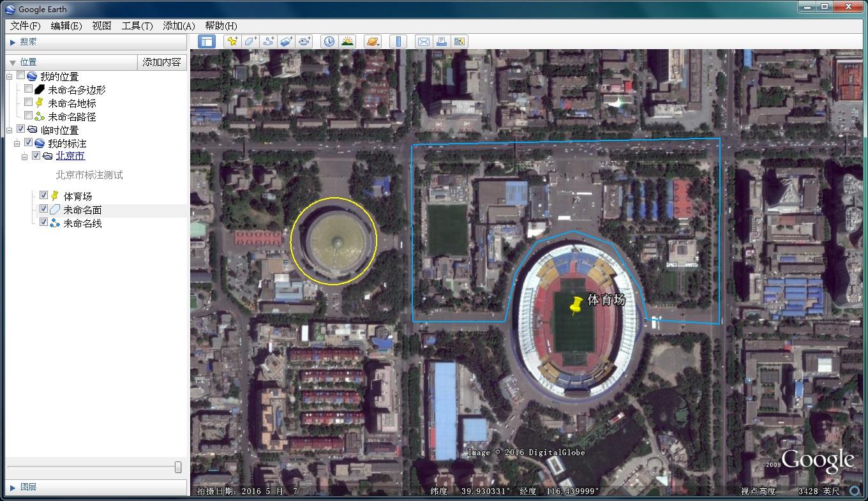Screen dimensions: 868x501
Task: Collapse the 北京市 tree node
Action: 25,156
